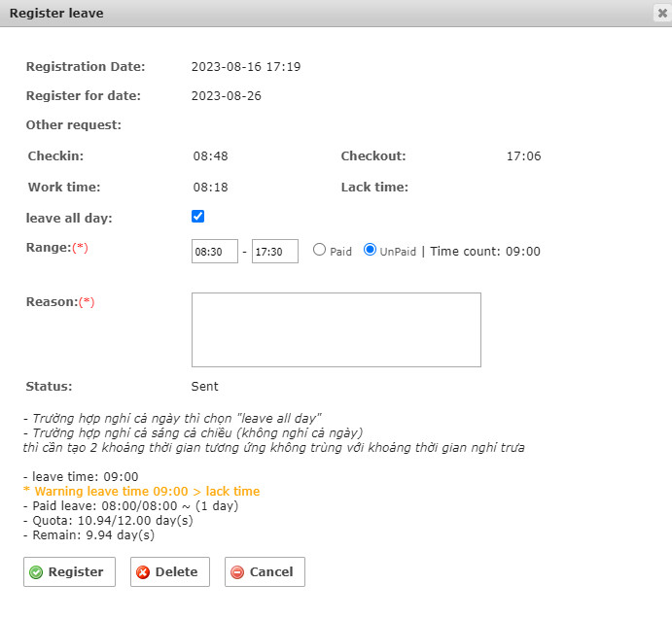The height and width of the screenshot is (619, 672).
Task: Click the 17:30 range end field
Action: pyautogui.click(x=275, y=251)
